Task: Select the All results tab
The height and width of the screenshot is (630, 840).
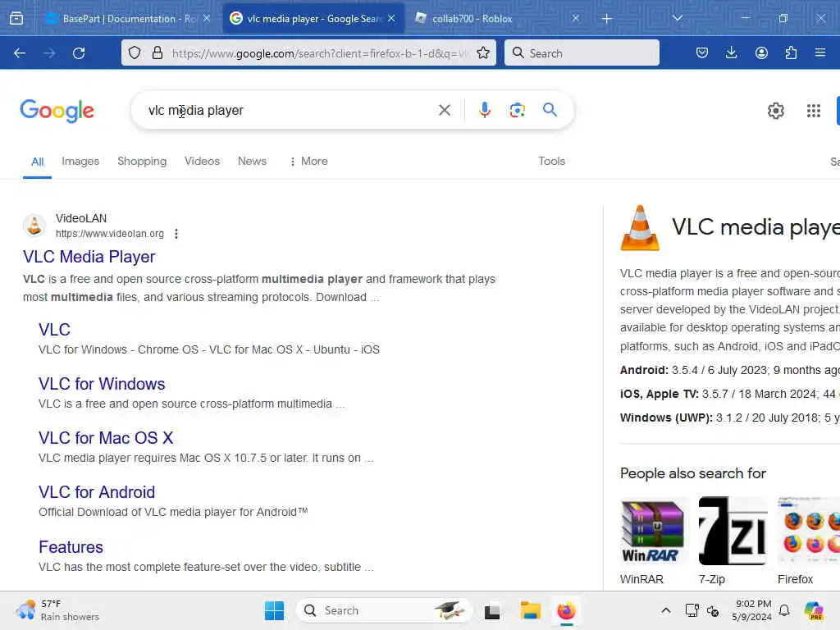Action: tap(37, 162)
